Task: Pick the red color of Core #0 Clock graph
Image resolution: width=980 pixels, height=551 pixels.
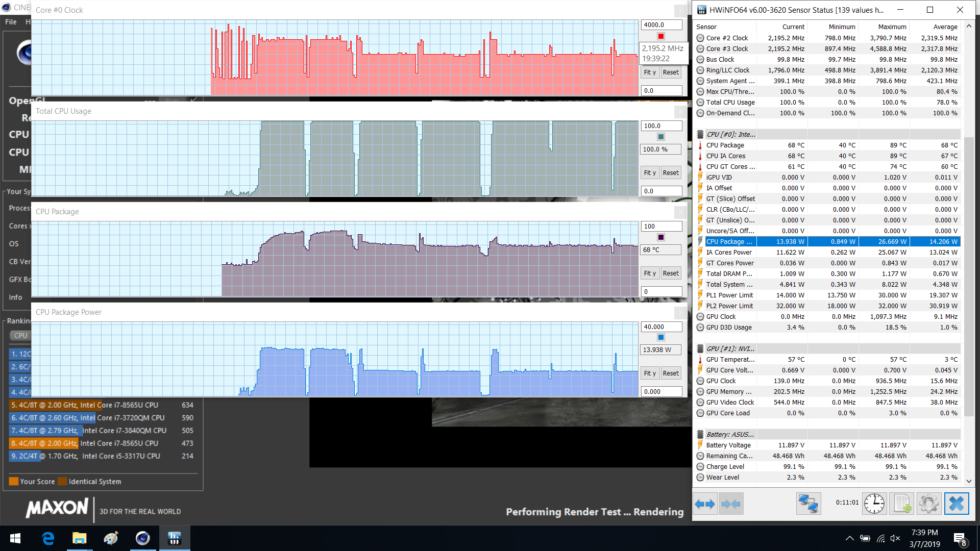Action: [661, 36]
